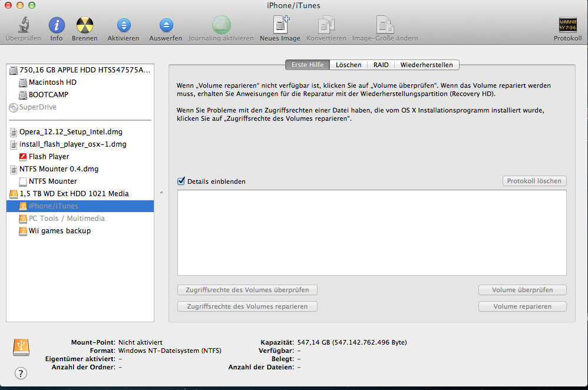This screenshot has height=390, width=588.
Task: Switch to the Löschen tab
Action: (x=348, y=65)
